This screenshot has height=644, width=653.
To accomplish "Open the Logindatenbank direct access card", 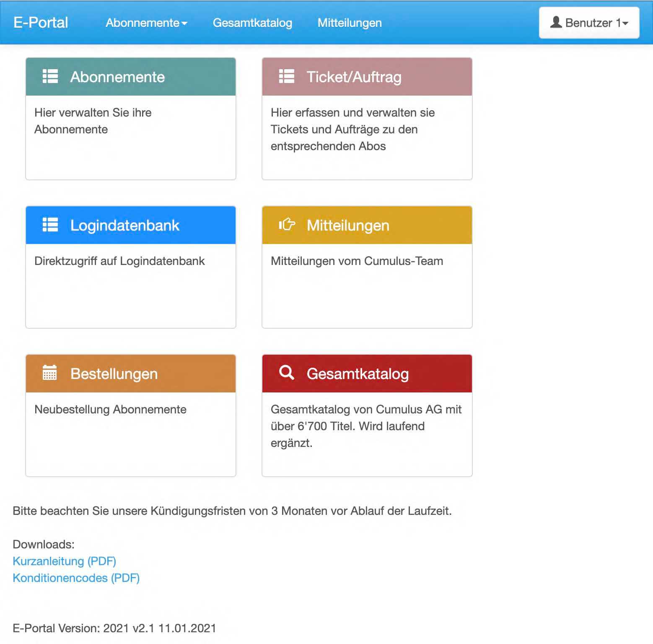I will [130, 266].
